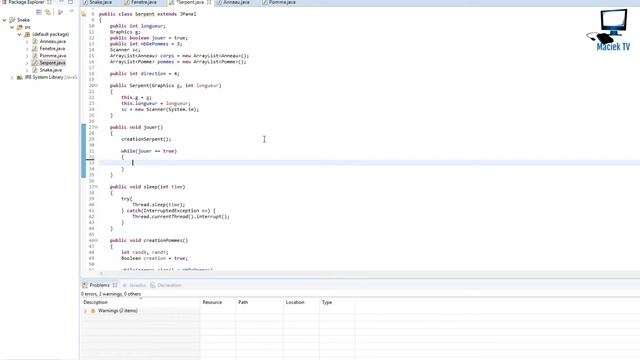Click Serpent.java file icon in tree
Viewport: 640px width, 360px height.
[x=35, y=63]
